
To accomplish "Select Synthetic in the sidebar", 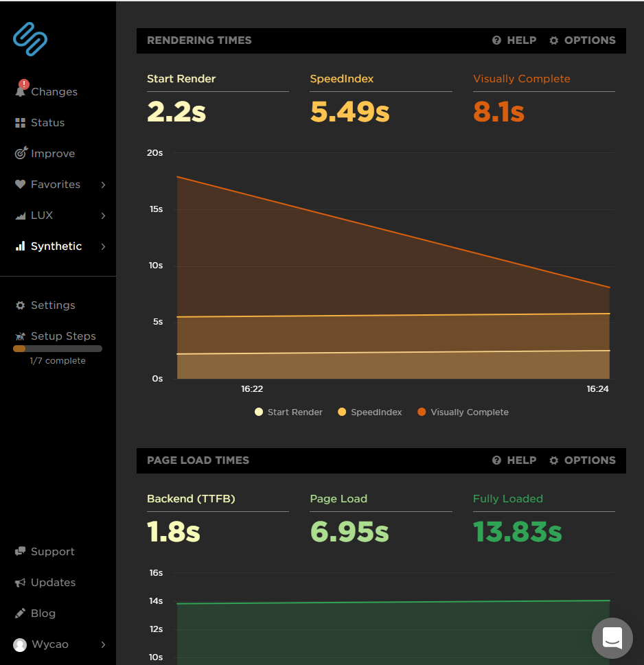I will click(56, 246).
